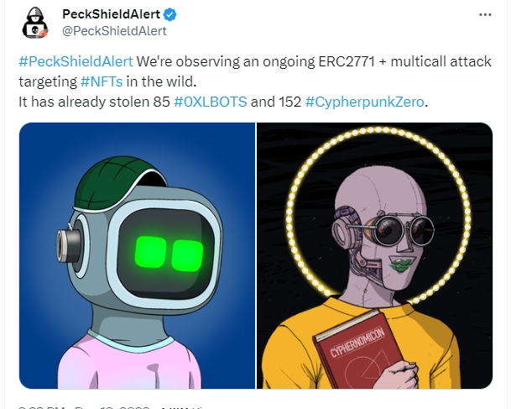
Task: Click the robot's green turtle-shell cap
Action: click(116, 185)
